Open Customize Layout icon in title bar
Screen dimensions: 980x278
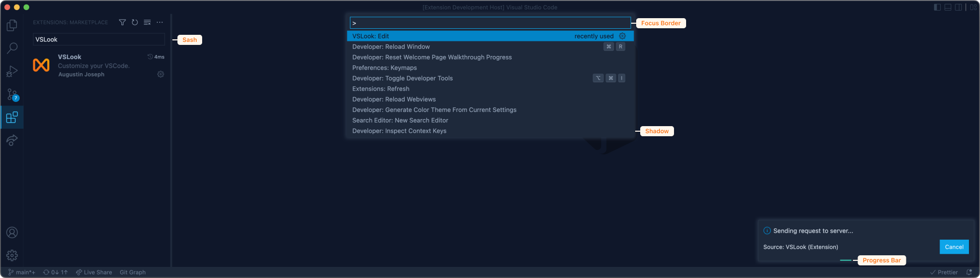pyautogui.click(x=973, y=7)
